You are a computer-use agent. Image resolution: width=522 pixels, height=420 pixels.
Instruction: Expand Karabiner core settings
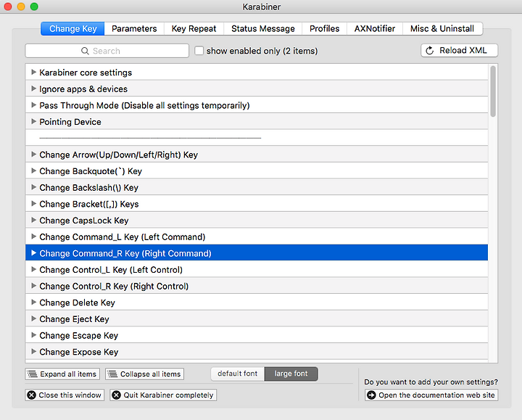(x=33, y=72)
